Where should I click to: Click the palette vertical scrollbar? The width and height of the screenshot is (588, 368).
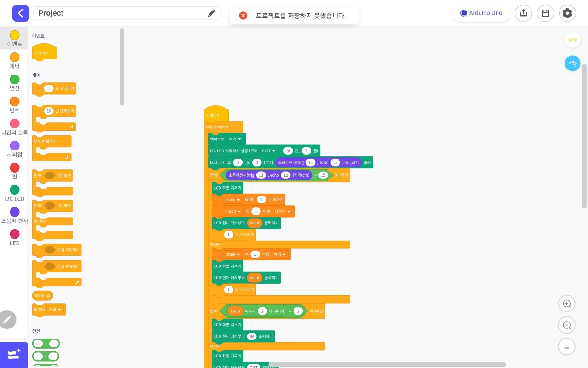[122, 67]
